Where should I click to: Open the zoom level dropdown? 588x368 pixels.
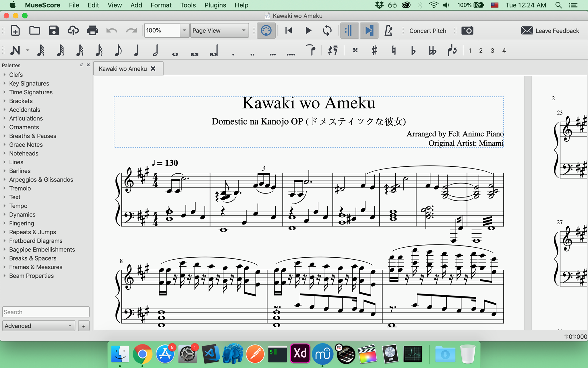(184, 30)
